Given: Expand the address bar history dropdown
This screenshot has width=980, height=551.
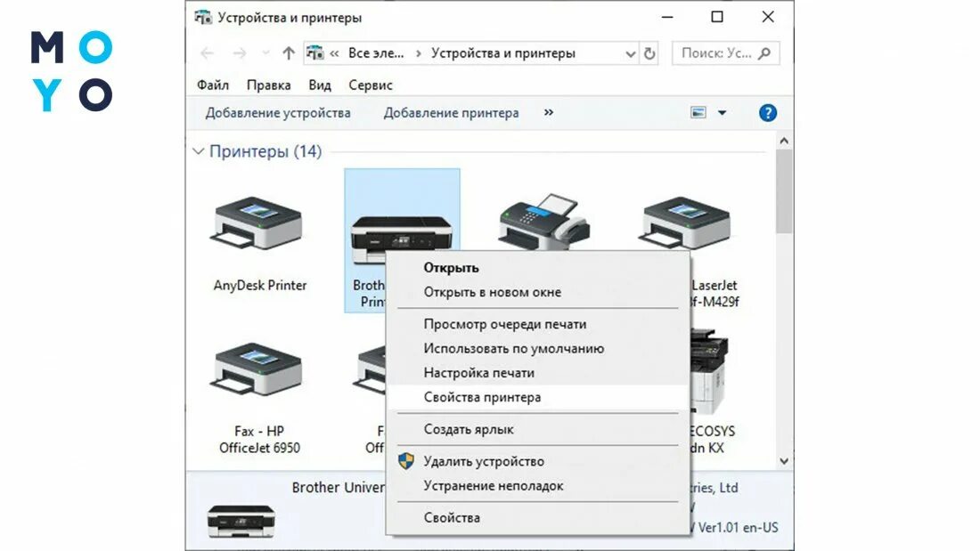Looking at the screenshot, I should point(630,53).
